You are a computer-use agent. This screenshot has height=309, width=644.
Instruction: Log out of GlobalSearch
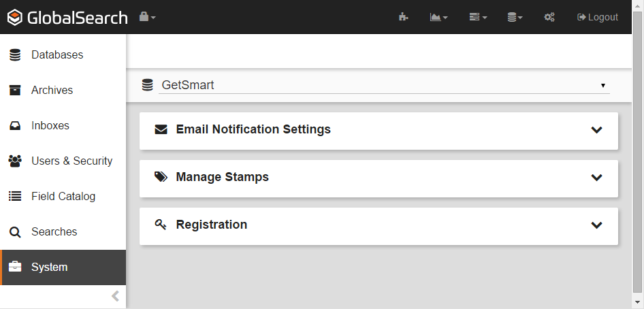597,17
